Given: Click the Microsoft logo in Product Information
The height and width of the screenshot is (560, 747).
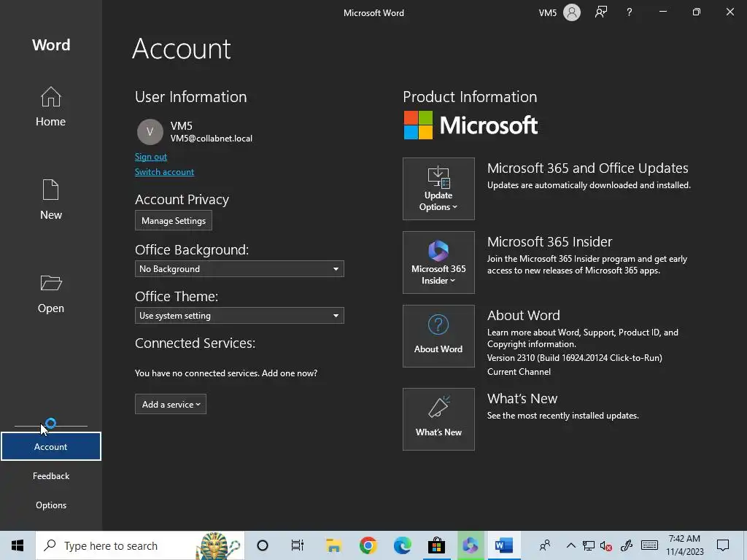Looking at the screenshot, I should click(471, 125).
